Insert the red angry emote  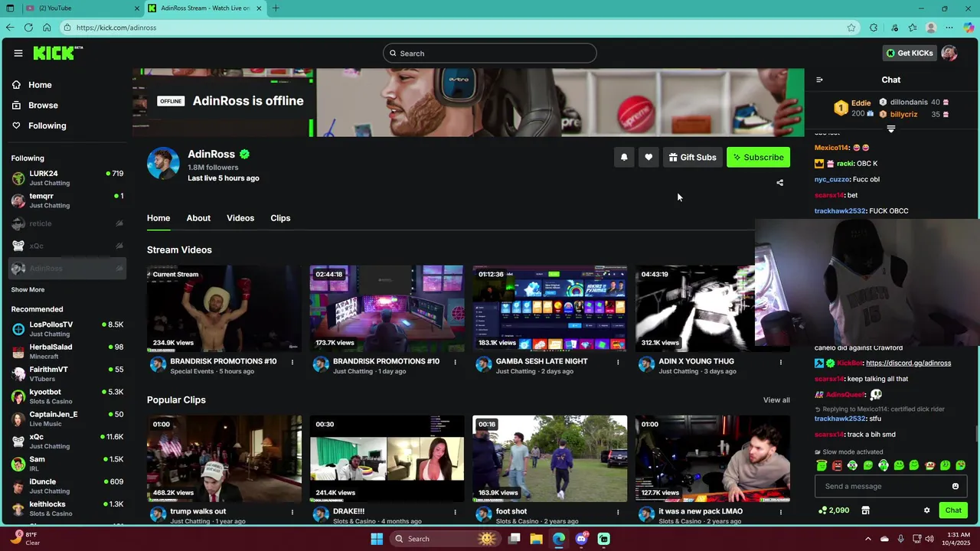click(x=837, y=465)
